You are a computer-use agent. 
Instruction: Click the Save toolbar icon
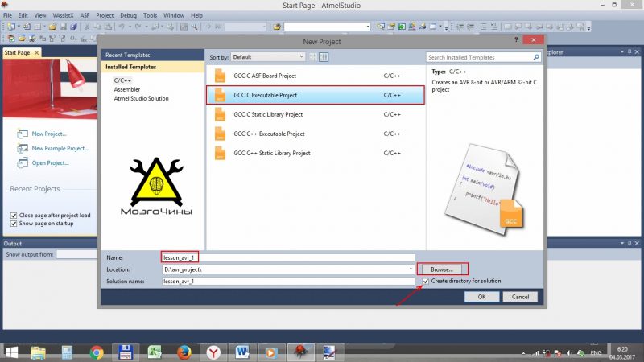(x=64, y=27)
